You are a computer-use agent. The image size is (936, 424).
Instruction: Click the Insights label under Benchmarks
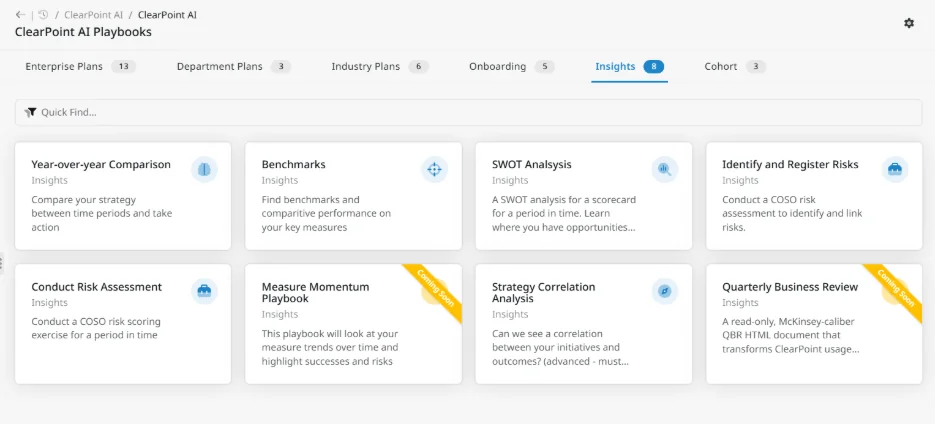click(279, 180)
